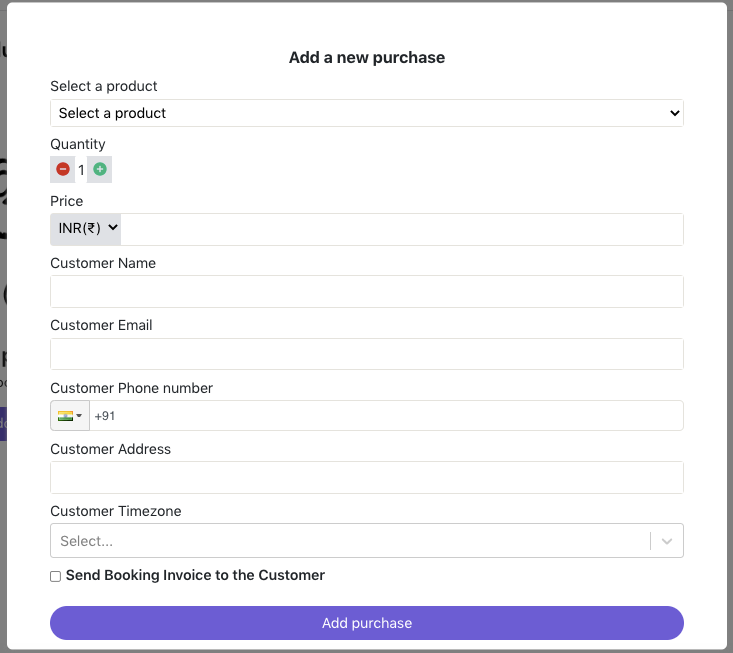Click into the Customer Name field

pyautogui.click(x=367, y=291)
